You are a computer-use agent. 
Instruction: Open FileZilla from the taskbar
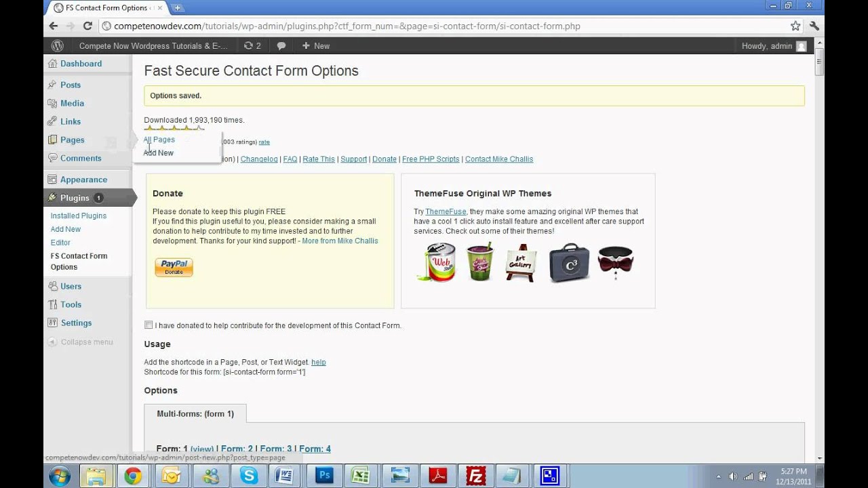point(476,476)
